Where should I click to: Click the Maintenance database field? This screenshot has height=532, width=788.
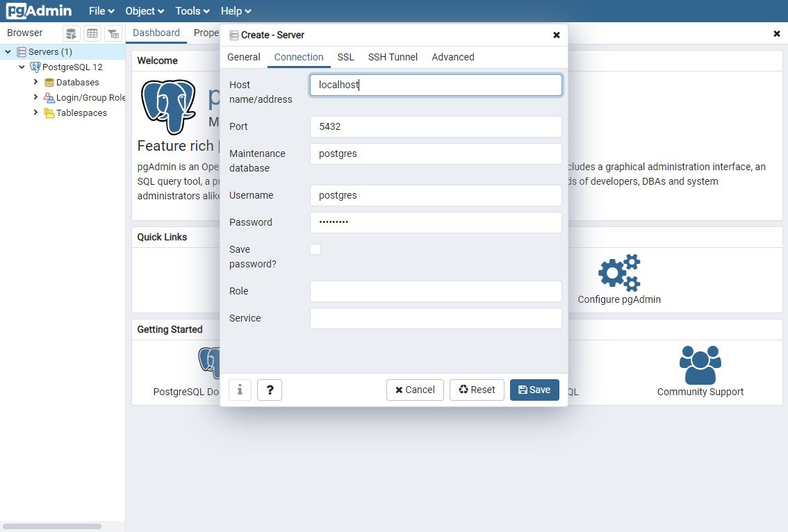coord(436,153)
